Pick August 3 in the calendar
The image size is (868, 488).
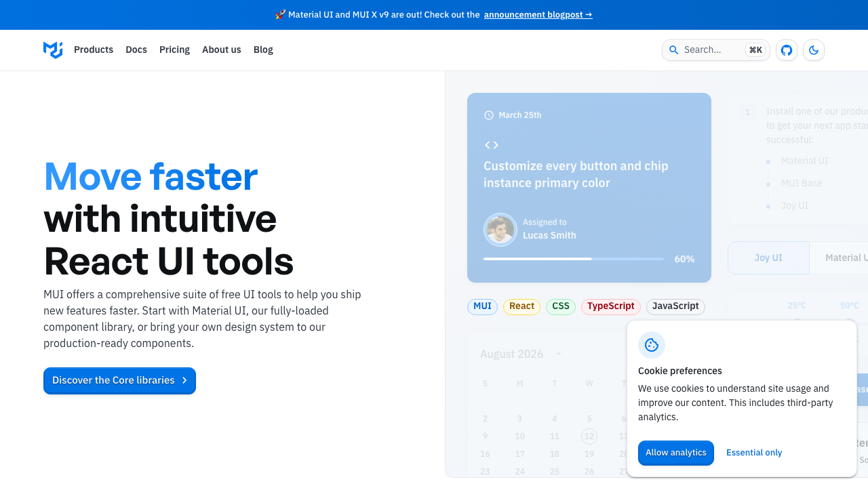519,419
